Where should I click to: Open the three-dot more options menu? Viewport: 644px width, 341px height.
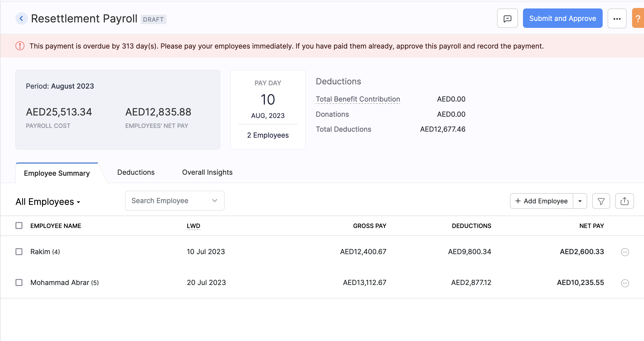(617, 18)
